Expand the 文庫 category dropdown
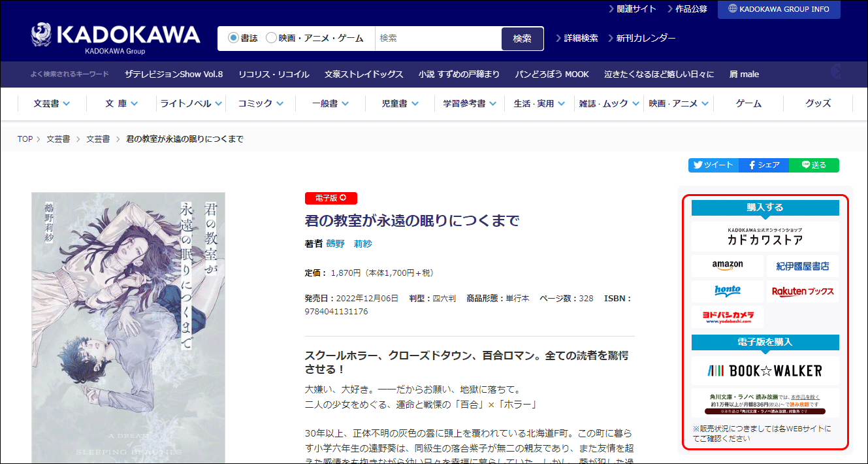Image resolution: width=868 pixels, height=464 pixels. point(121,104)
